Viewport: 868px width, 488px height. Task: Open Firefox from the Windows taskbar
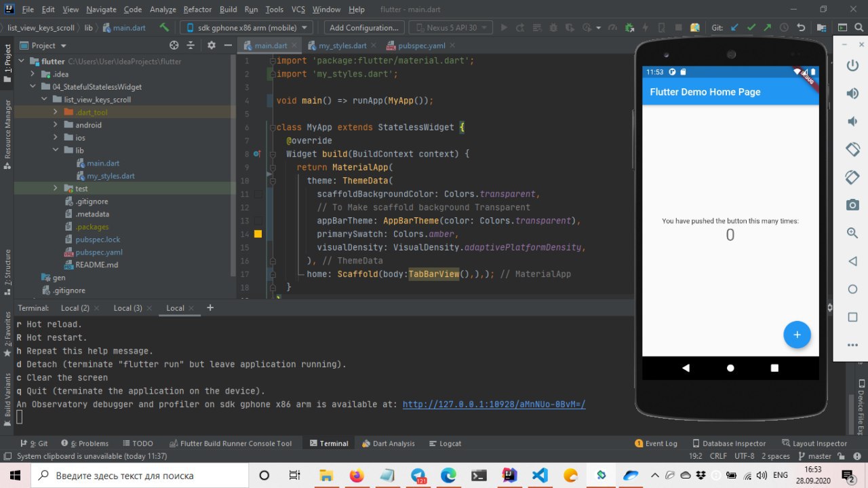357,475
